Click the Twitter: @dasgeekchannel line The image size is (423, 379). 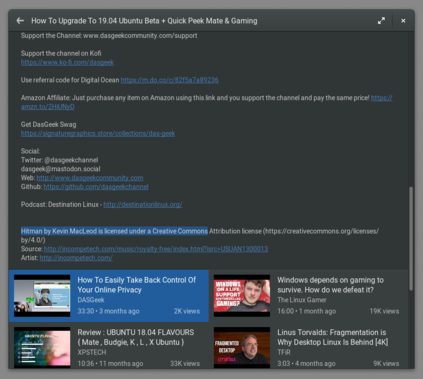59,160
